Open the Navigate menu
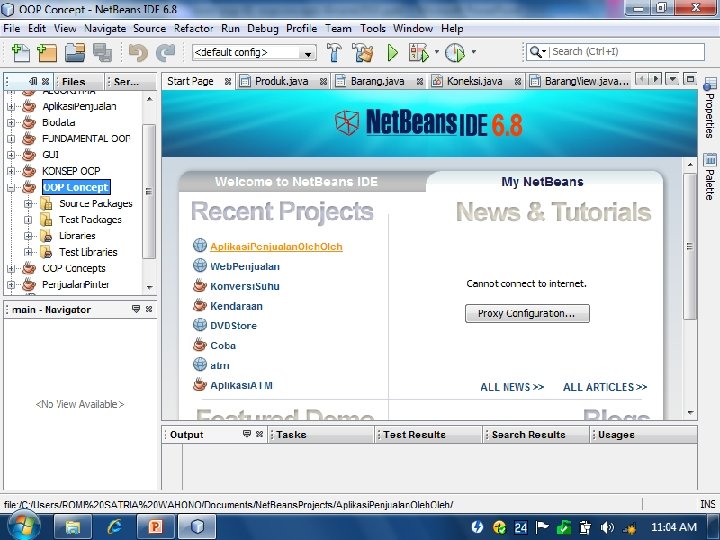 click(105, 28)
